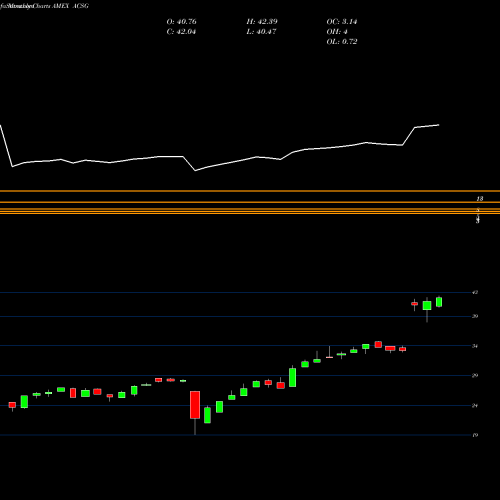The width and height of the screenshot is (500, 500).
Task: Click the 39 price axis label
Action: [x=475, y=316]
